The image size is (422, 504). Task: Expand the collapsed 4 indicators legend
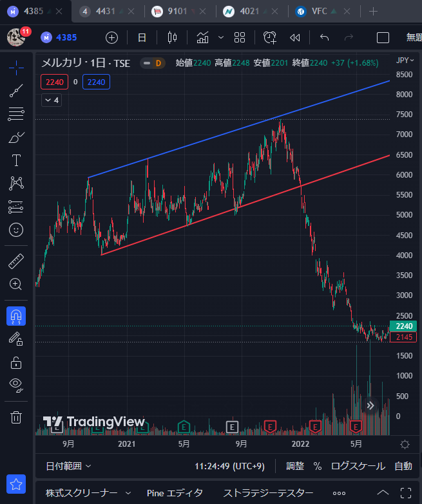pyautogui.click(x=52, y=100)
